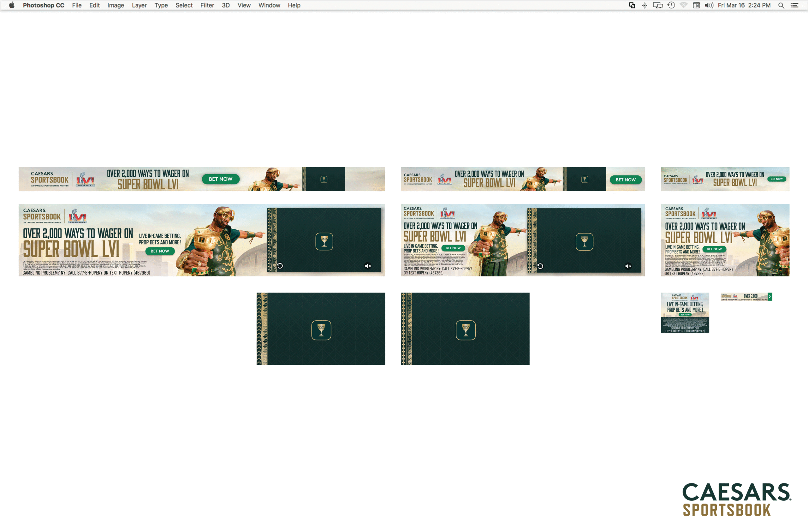808x532 pixels.
Task: Click the Time Machine menu bar icon
Action: click(x=671, y=5)
